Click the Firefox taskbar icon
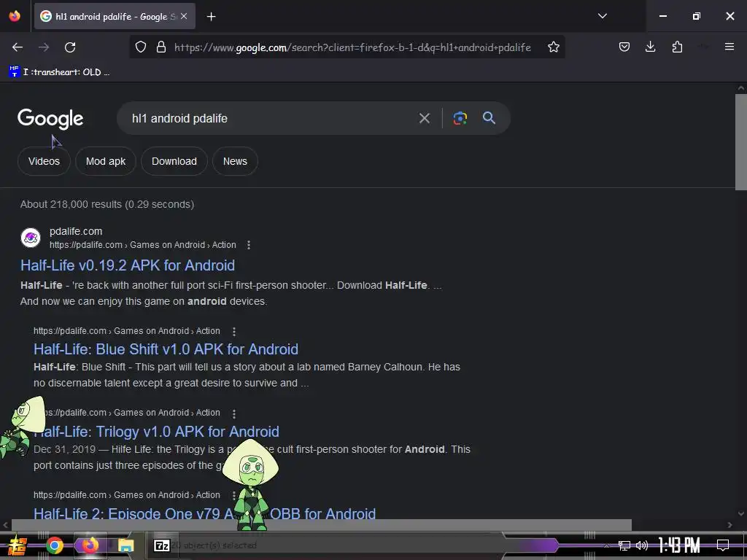 coord(90,545)
